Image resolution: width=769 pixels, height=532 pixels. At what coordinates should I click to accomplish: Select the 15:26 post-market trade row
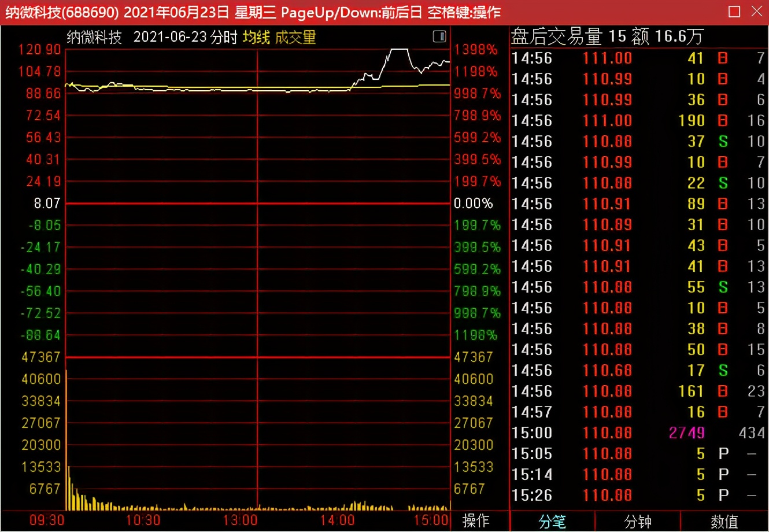click(x=636, y=495)
